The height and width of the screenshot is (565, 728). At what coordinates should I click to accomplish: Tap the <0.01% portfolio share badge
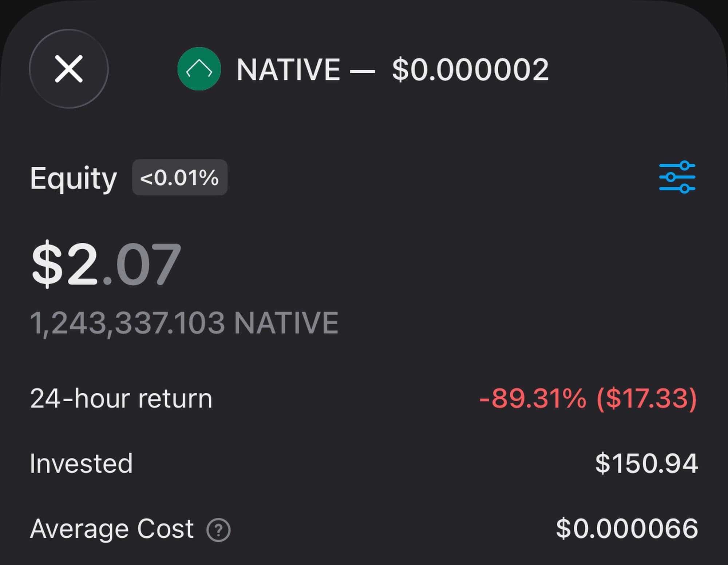point(180,178)
